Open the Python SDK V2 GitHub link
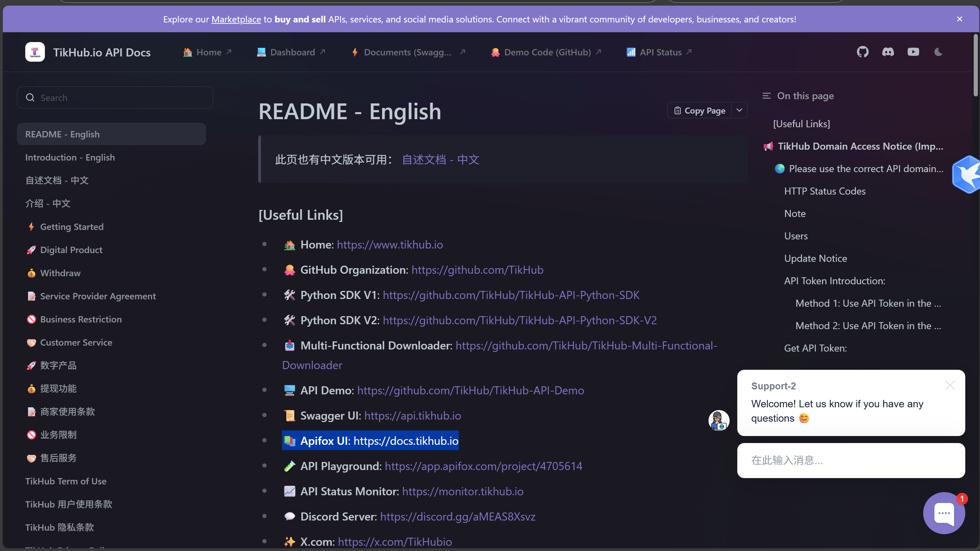980x551 pixels. 519,320
